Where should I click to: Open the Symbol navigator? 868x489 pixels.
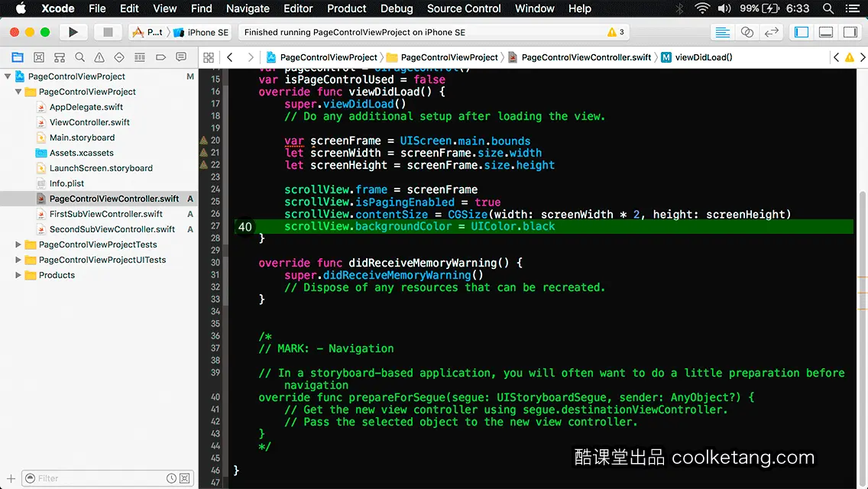60,57
